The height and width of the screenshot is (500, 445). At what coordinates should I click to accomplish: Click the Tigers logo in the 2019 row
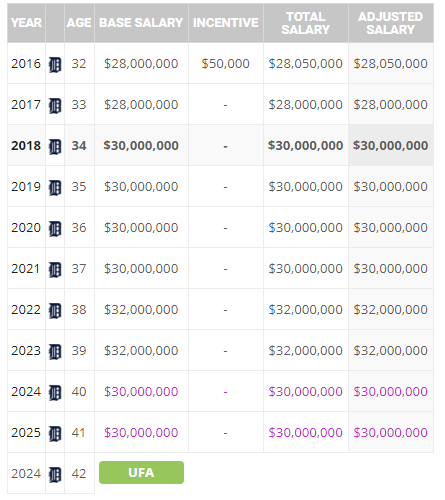55,188
